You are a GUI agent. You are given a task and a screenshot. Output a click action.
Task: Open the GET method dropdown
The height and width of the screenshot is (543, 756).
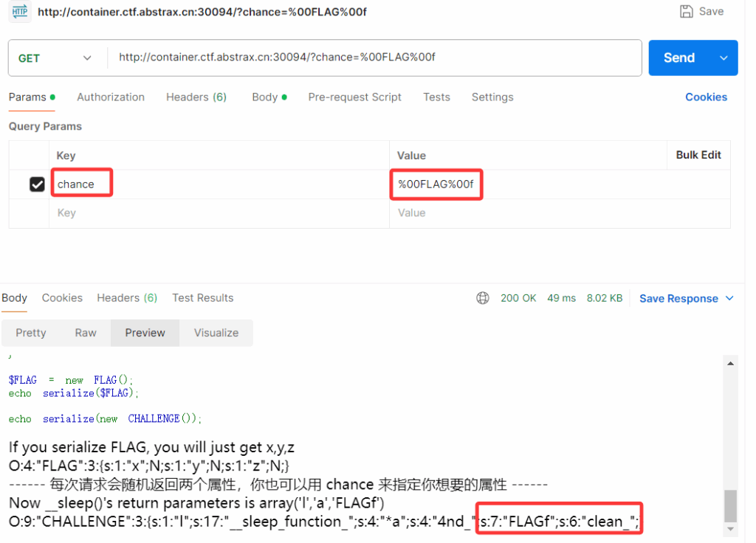pos(55,58)
